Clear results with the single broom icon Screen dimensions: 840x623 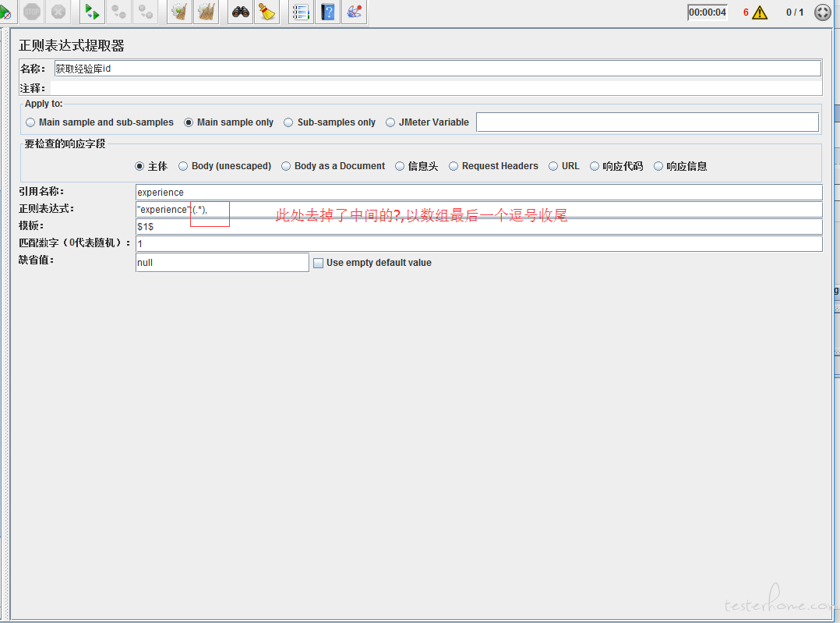[x=179, y=12]
